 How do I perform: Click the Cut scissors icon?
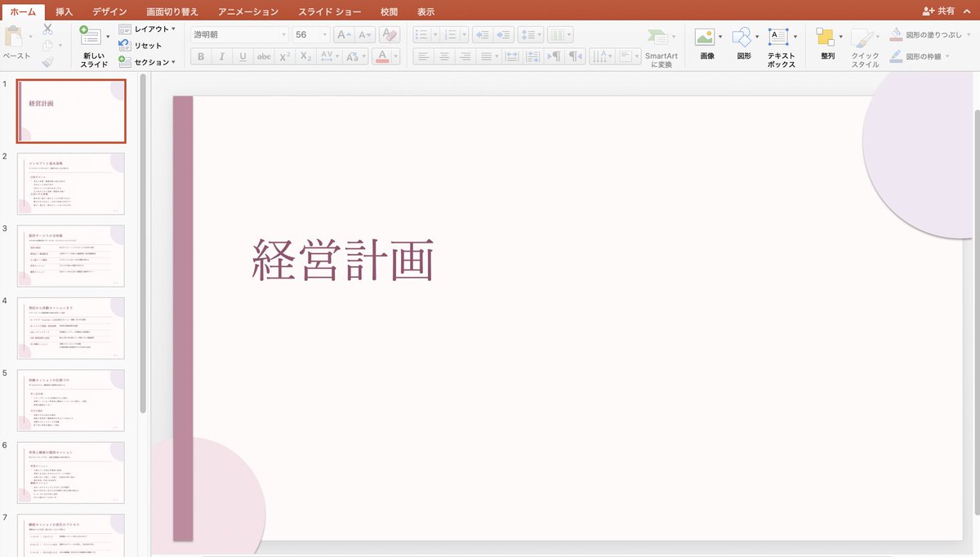point(47,29)
